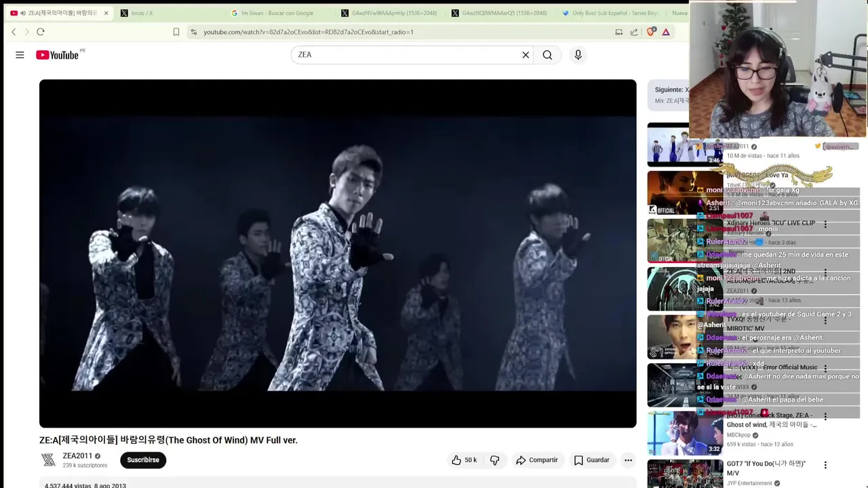
Task: Bookmark this page in the browser
Action: point(176,32)
